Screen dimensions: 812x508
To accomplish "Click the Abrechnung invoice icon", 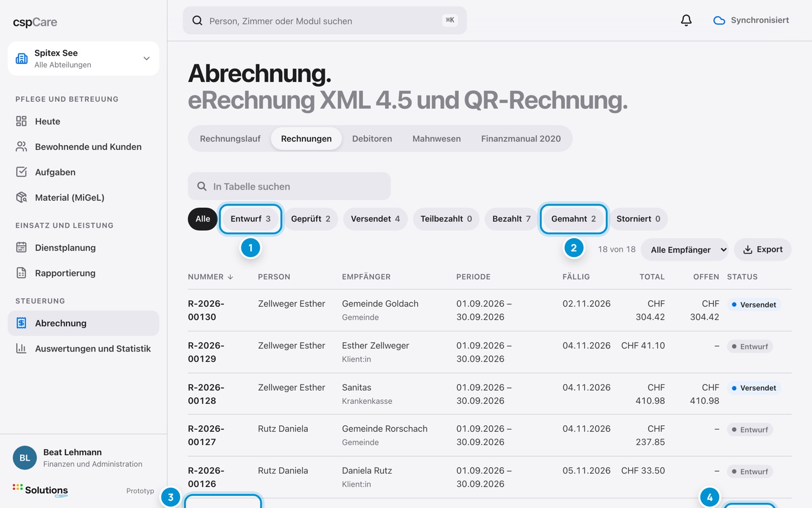I will click(x=21, y=323).
